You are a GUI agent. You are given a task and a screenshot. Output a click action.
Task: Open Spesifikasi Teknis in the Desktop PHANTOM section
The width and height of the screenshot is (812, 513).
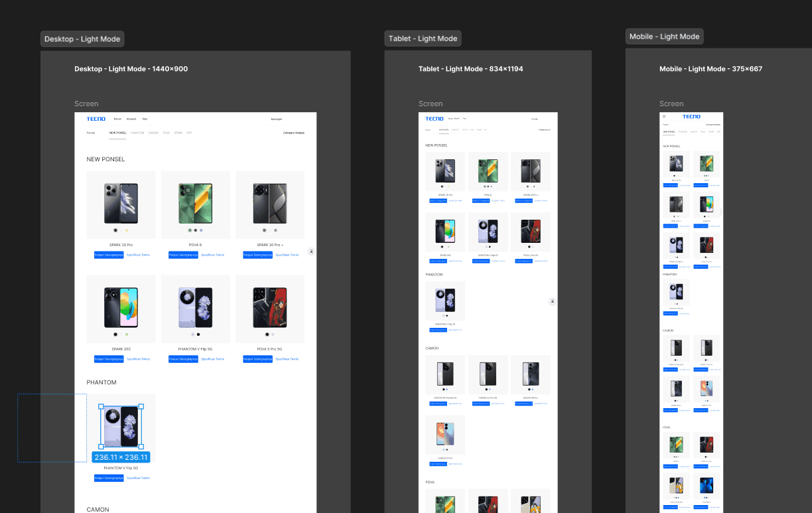point(139,478)
